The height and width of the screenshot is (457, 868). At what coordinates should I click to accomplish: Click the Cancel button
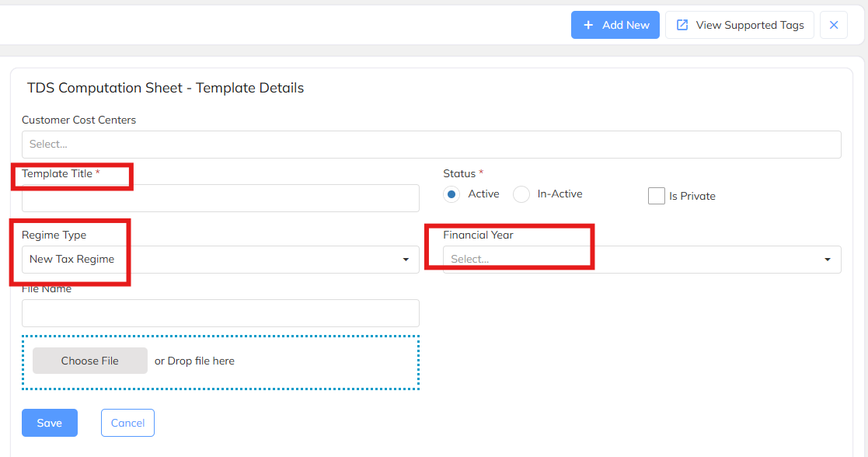point(127,423)
